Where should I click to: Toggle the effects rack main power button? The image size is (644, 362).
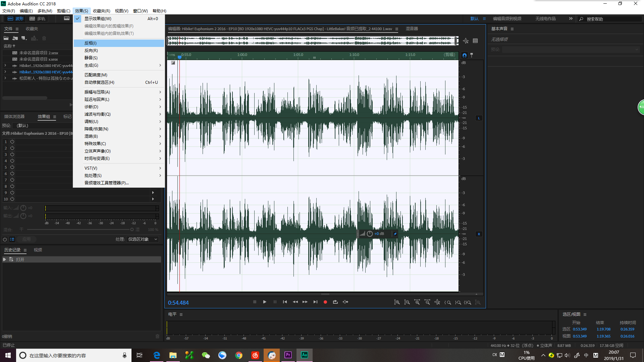pos(5,239)
